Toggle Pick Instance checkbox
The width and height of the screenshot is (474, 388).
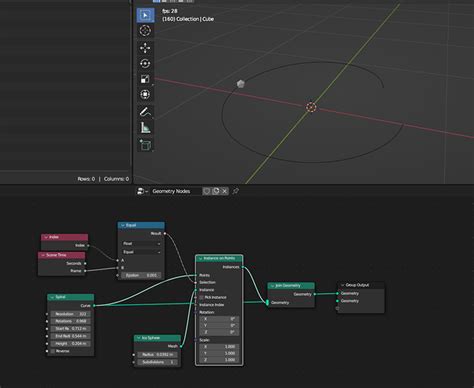[201, 297]
